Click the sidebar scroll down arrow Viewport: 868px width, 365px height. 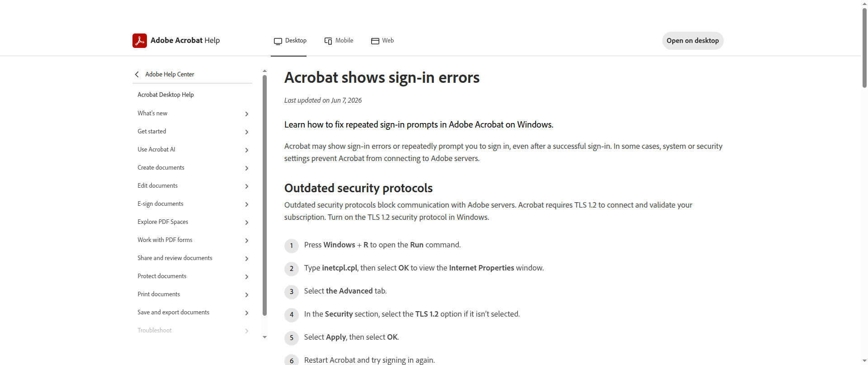pos(265,337)
